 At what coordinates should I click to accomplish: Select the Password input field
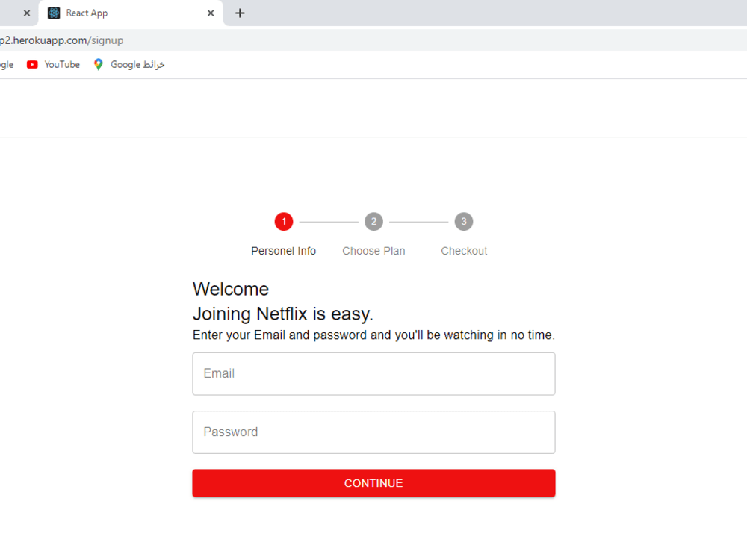[373, 432]
